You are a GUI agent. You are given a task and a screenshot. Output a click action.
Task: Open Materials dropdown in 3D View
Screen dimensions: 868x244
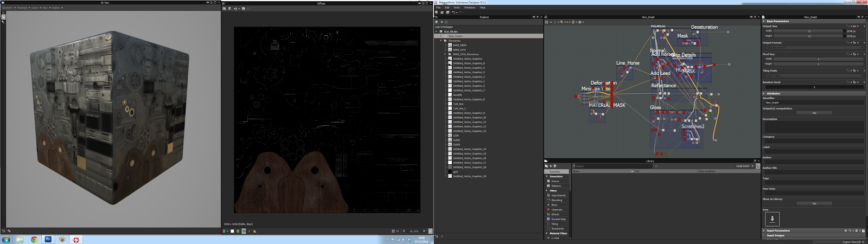(x=22, y=8)
